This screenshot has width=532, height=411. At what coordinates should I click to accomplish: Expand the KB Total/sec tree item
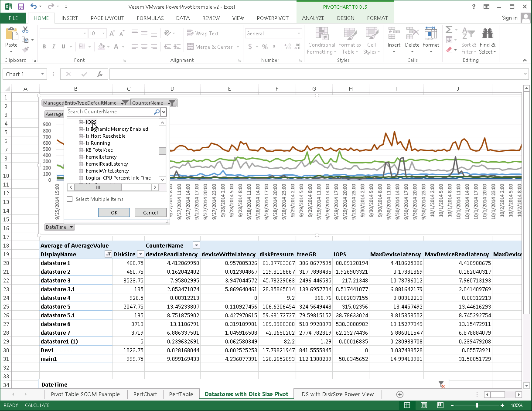[x=81, y=150]
